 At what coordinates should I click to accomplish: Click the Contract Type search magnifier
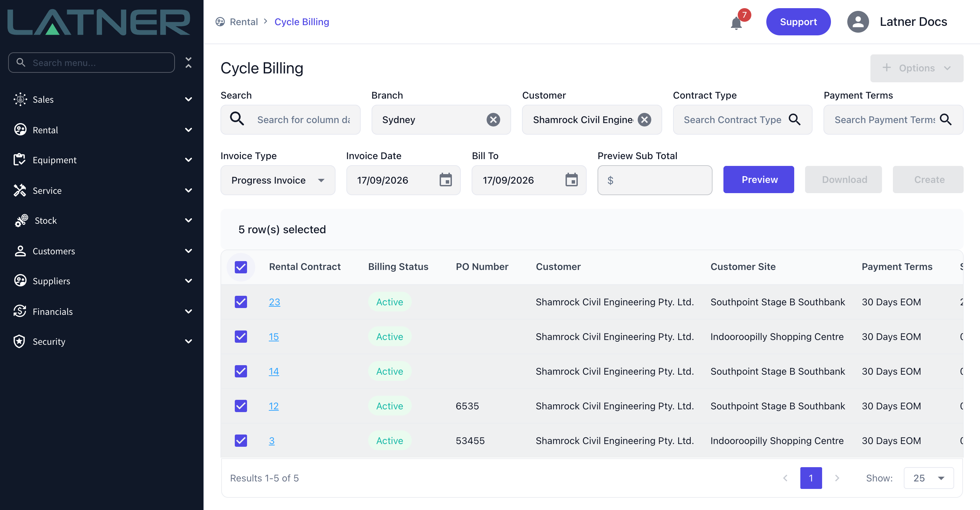click(794, 120)
